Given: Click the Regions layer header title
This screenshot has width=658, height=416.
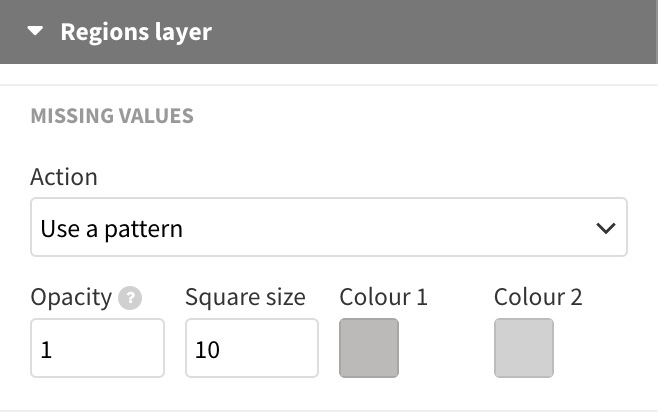Looking at the screenshot, I should point(136,32).
